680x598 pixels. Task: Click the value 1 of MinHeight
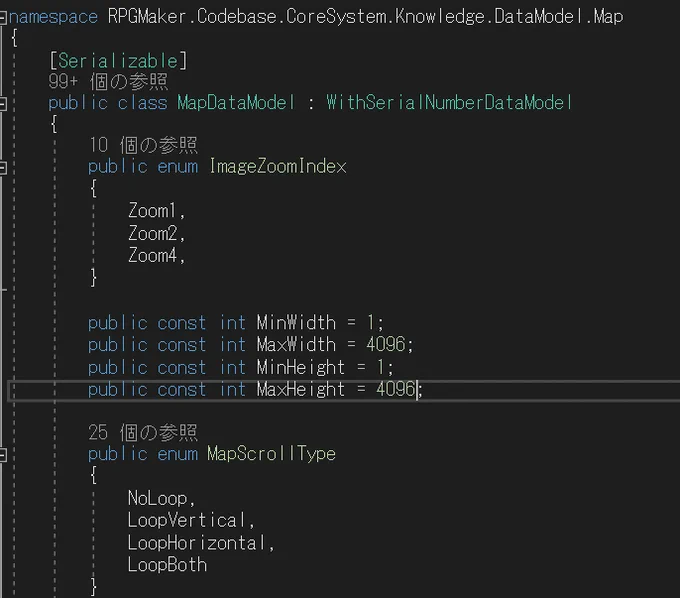point(380,368)
